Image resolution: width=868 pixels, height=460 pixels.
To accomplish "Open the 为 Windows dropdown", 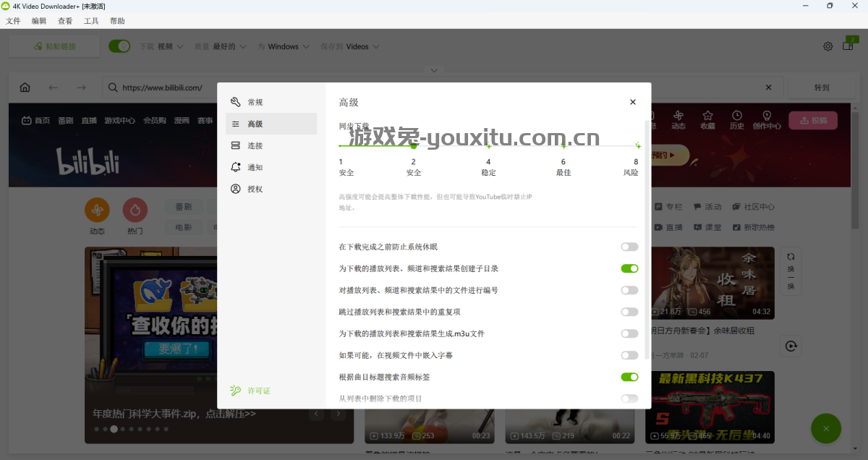I will [x=284, y=46].
